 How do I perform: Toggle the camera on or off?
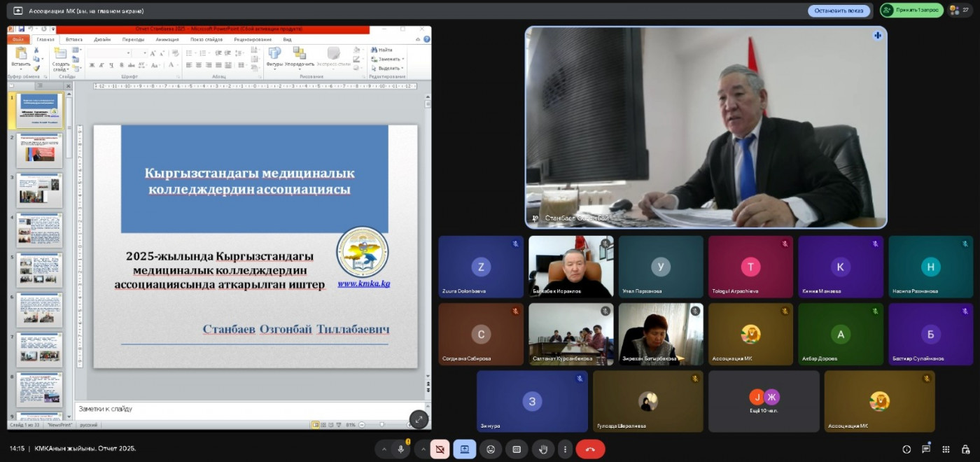(440, 449)
